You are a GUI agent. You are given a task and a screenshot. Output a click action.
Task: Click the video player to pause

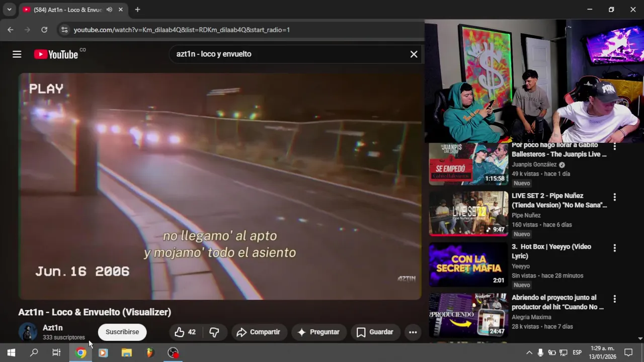220,187
